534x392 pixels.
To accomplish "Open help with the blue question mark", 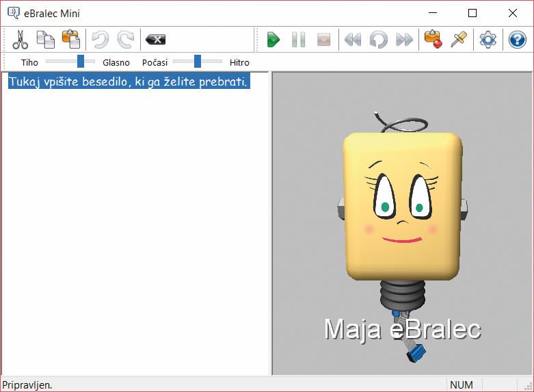I will pyautogui.click(x=518, y=40).
